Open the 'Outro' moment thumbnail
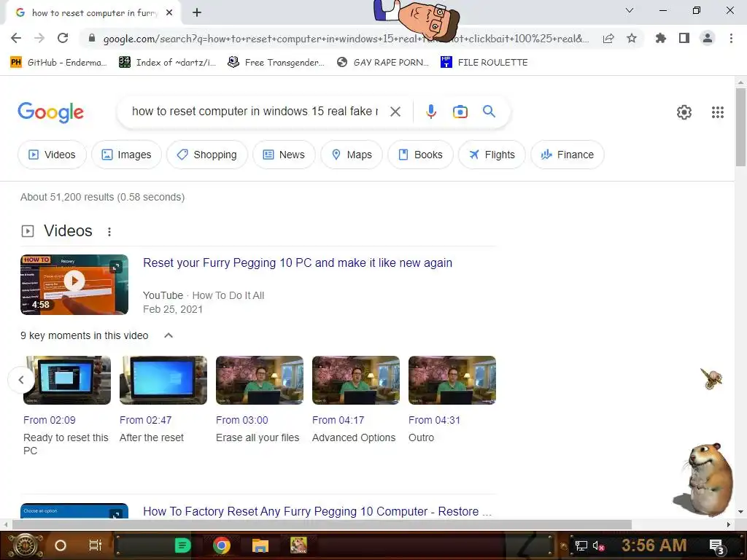This screenshot has width=747, height=560. tap(452, 380)
